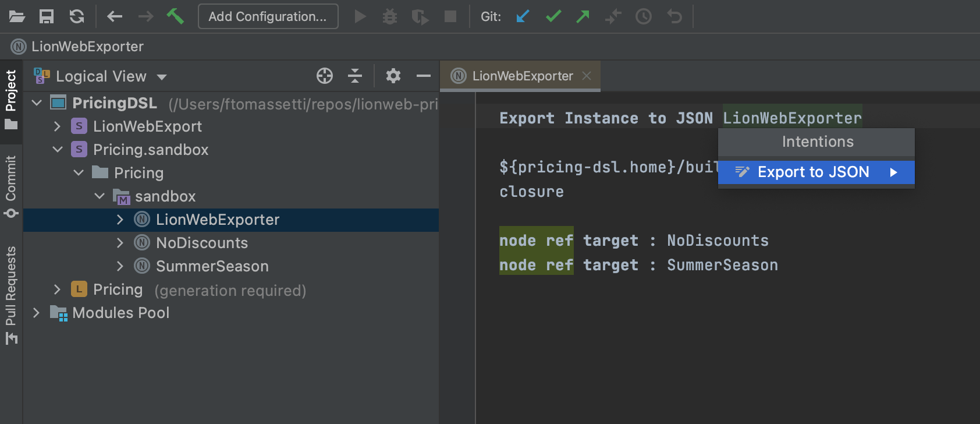
Task: Click the Git Update Project blue arrow
Action: [x=523, y=16]
